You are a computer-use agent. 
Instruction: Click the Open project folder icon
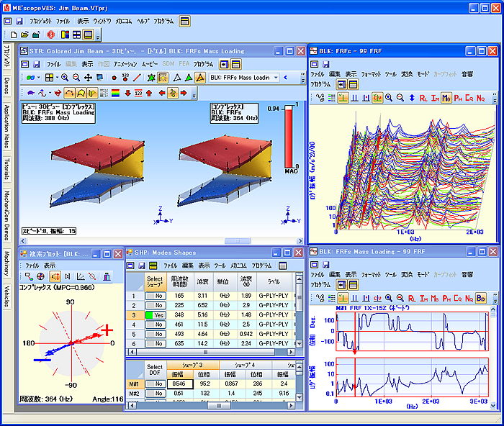24,35
